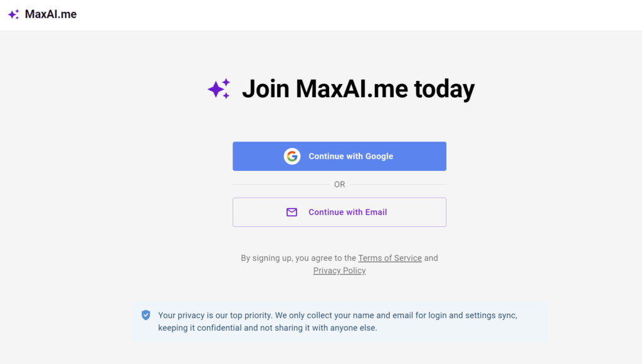Click the Google "G" logo icon
This screenshot has height=364, width=642.
click(x=292, y=156)
